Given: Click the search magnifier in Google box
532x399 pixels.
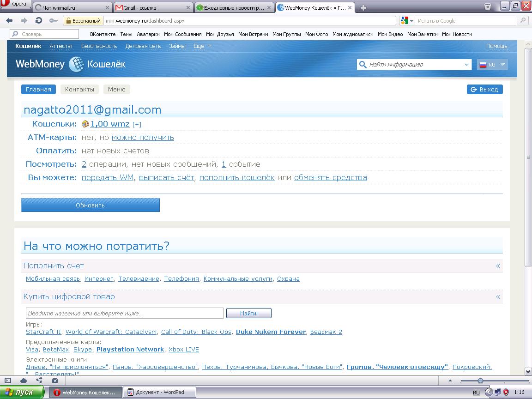Looking at the screenshot, I should pos(523,21).
